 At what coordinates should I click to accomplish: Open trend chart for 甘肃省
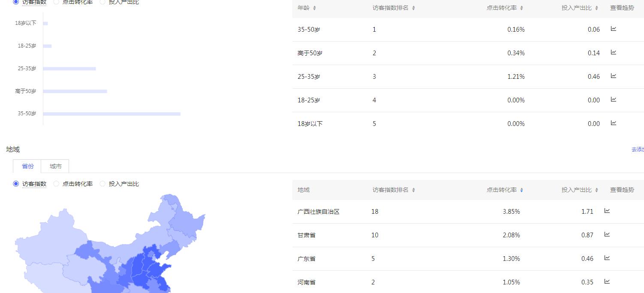point(607,234)
